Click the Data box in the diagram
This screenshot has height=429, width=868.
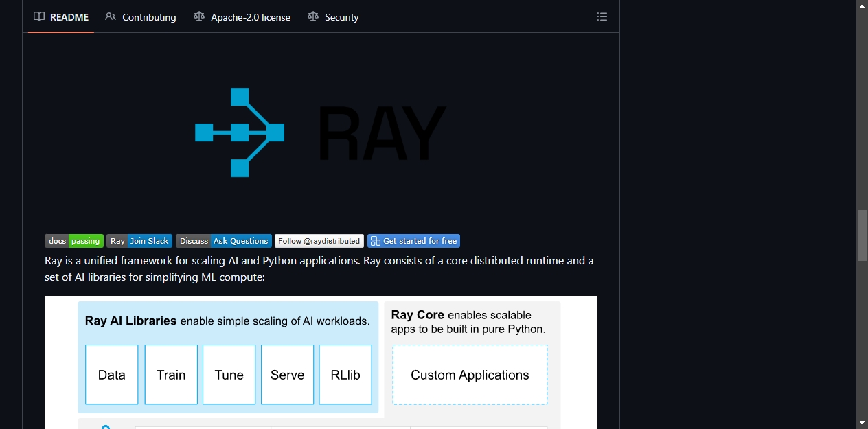pyautogui.click(x=112, y=375)
